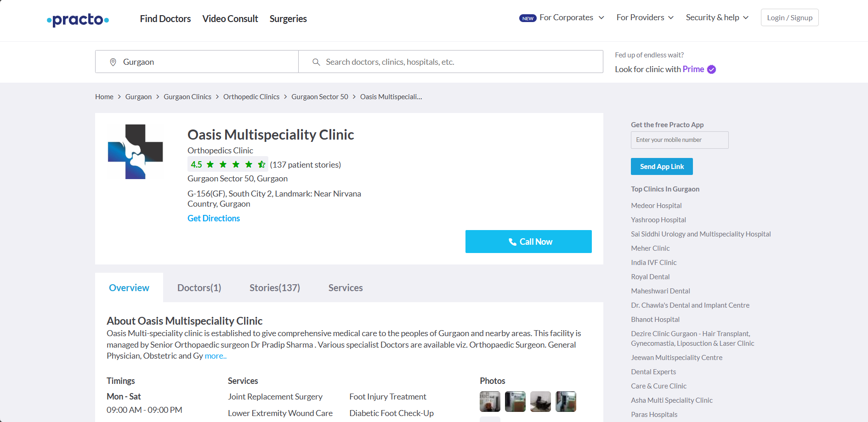Open the first clinic photo thumbnail
Viewport: 868px width, 422px height.
(x=490, y=401)
